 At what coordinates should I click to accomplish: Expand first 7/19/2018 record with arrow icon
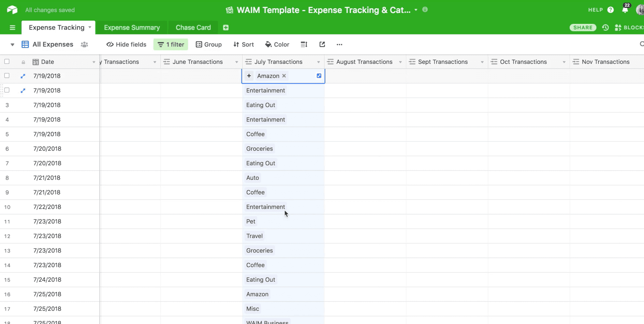tap(23, 76)
